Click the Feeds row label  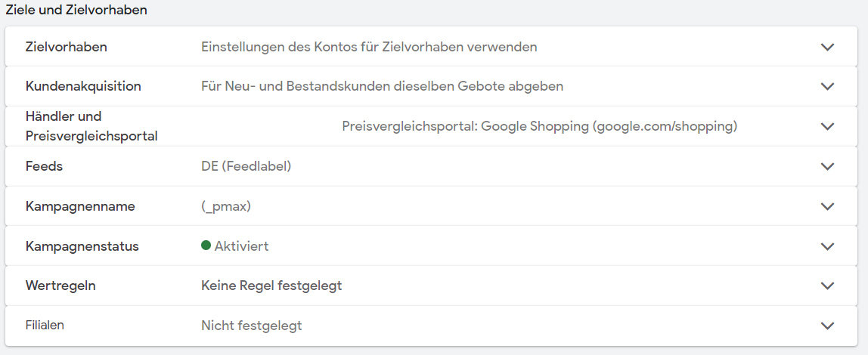coord(45,166)
